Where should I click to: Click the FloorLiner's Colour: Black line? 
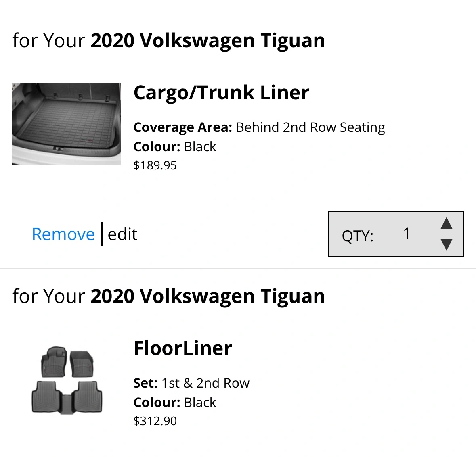pyautogui.click(x=174, y=403)
